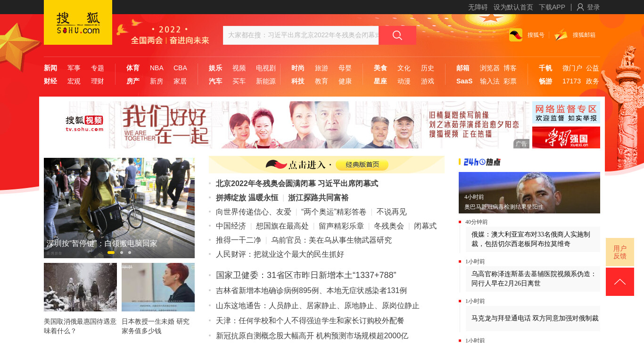Image resolution: width=644 pixels, height=343 pixels.
Task: Click the 24h热点 header logo
Action: [480, 162]
